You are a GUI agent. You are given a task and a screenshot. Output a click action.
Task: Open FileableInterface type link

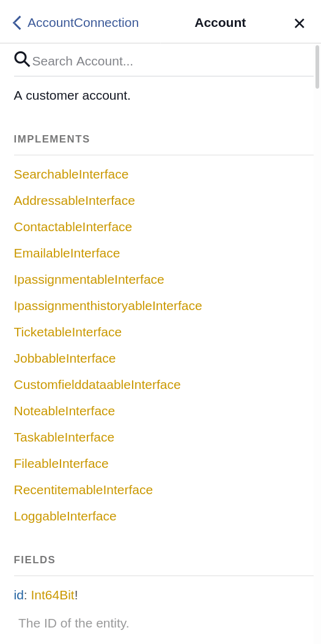click(x=61, y=464)
